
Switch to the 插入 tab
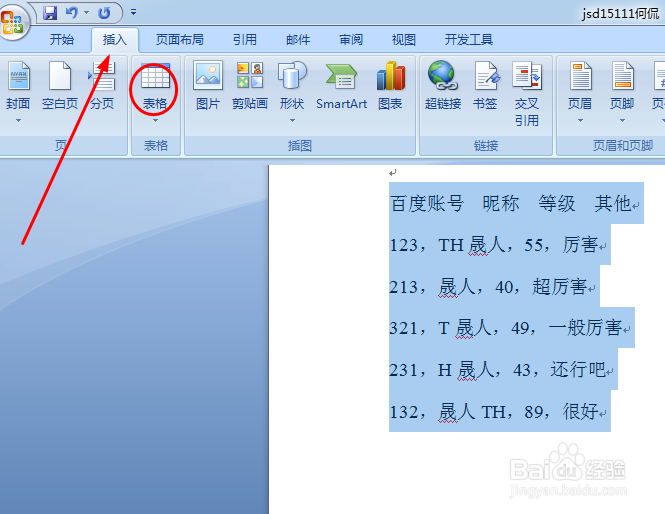click(x=115, y=39)
